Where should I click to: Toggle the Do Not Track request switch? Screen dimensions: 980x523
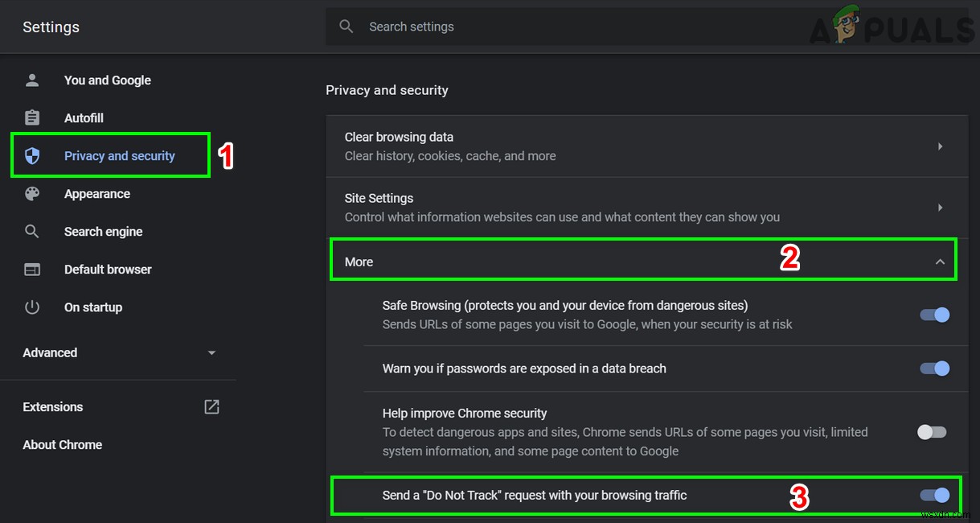tap(933, 496)
